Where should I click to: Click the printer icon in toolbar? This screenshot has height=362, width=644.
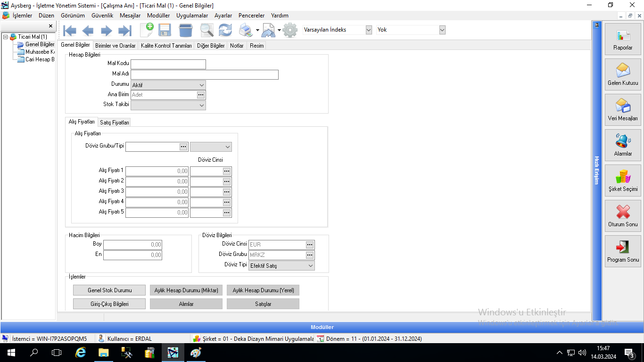246,31
